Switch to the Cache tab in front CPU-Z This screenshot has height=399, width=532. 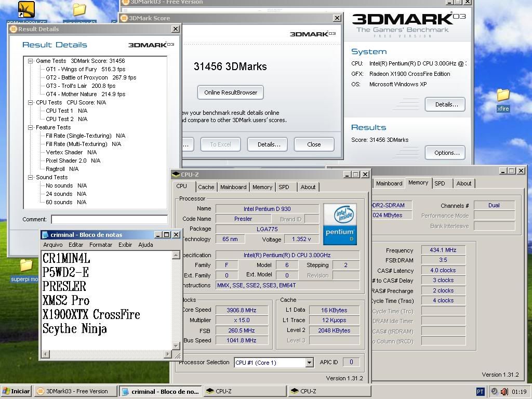pyautogui.click(x=206, y=187)
